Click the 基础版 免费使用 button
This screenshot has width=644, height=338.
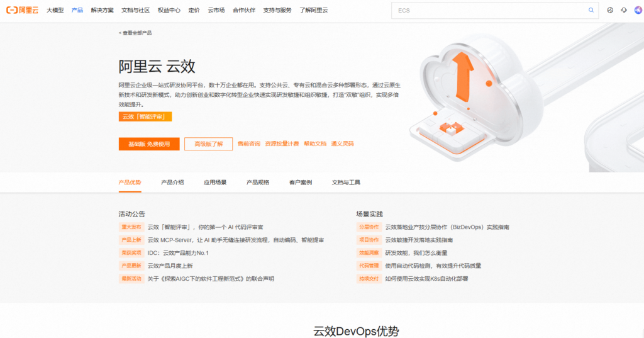(149, 144)
